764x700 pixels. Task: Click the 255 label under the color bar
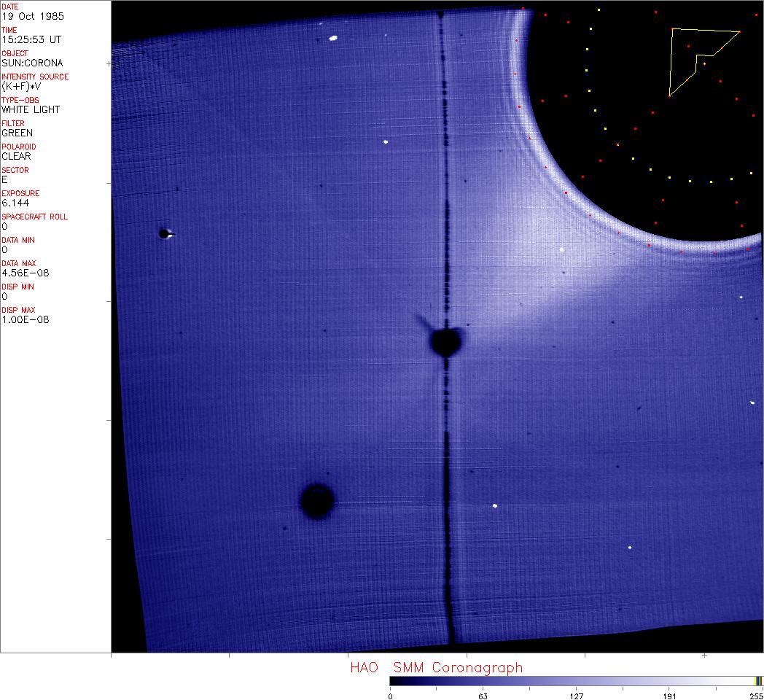757,696
